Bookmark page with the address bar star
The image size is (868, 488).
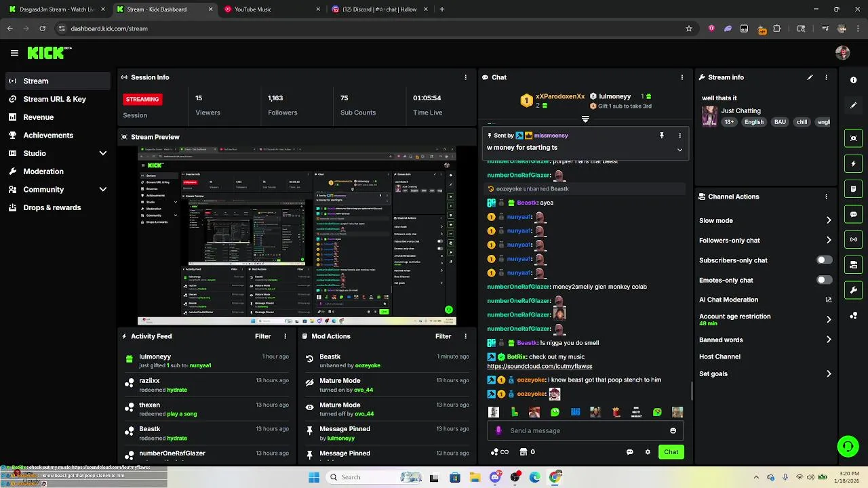coord(689,28)
